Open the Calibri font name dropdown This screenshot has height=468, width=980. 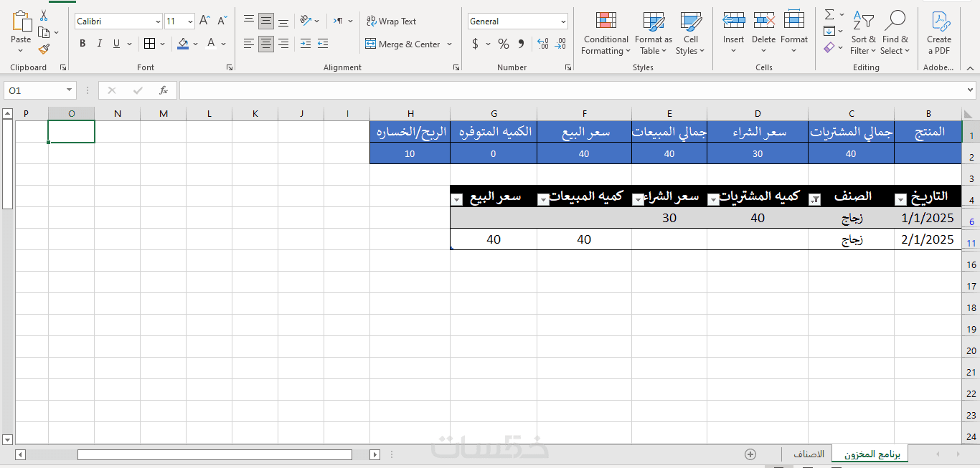pos(157,22)
